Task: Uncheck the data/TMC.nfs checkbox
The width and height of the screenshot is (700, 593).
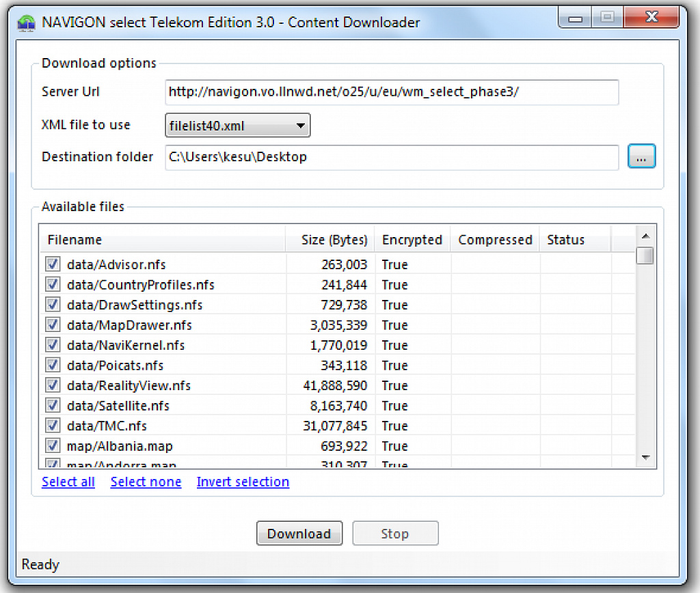Action: [53, 426]
